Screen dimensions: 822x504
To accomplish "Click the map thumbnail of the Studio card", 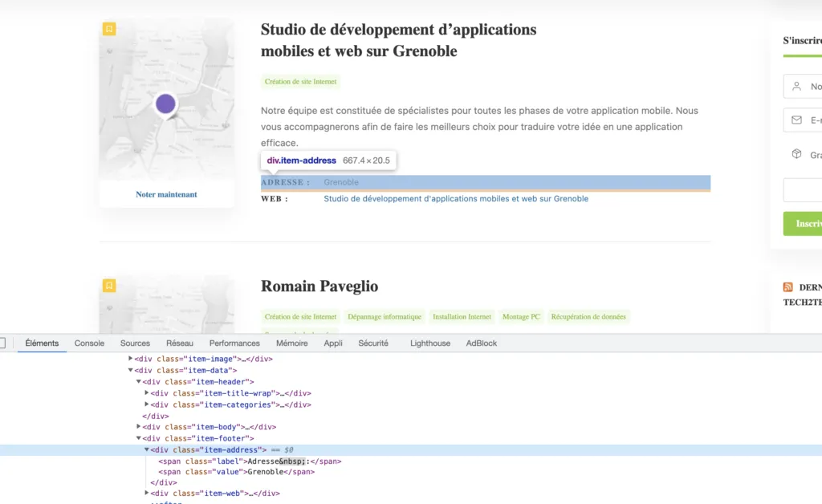I will point(167,100).
